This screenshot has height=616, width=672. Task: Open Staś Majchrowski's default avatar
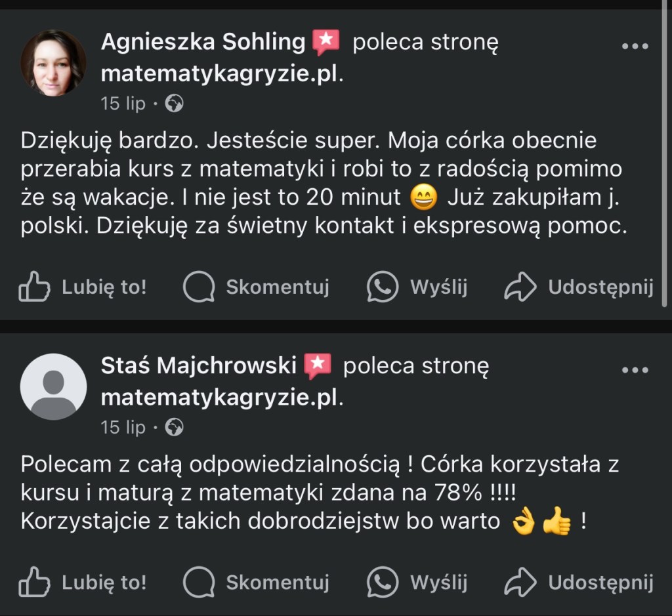(54, 386)
